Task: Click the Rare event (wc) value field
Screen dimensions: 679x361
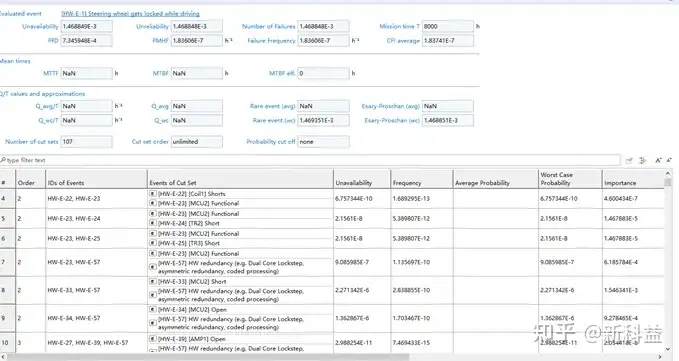Action: (323, 120)
